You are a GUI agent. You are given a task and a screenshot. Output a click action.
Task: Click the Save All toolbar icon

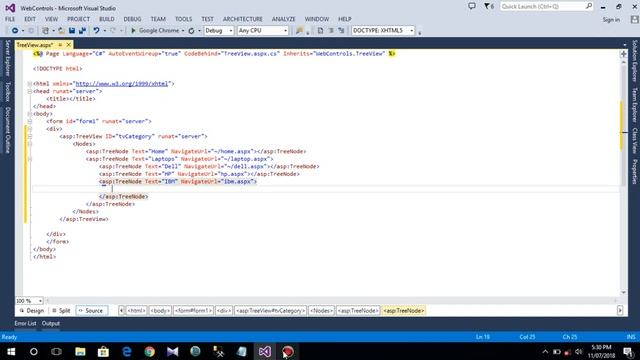[x=82, y=31]
